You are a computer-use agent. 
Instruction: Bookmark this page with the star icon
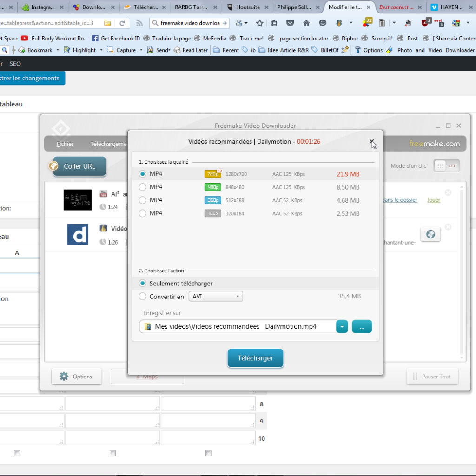coord(259,23)
